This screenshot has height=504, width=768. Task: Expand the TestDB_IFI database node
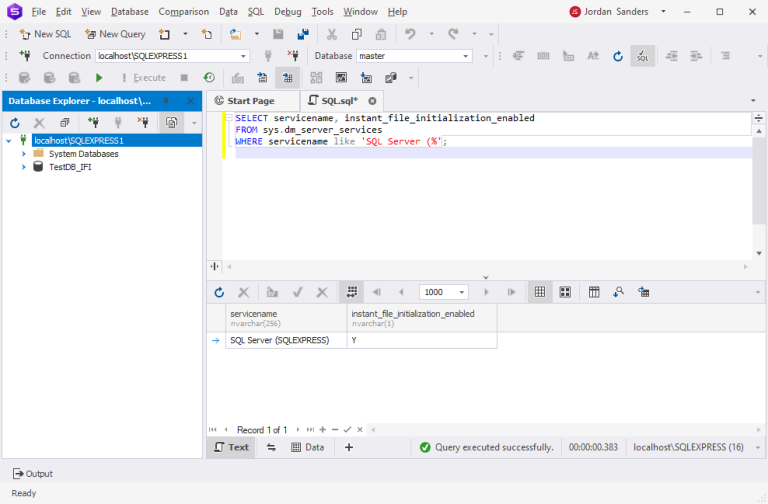pyautogui.click(x=23, y=167)
